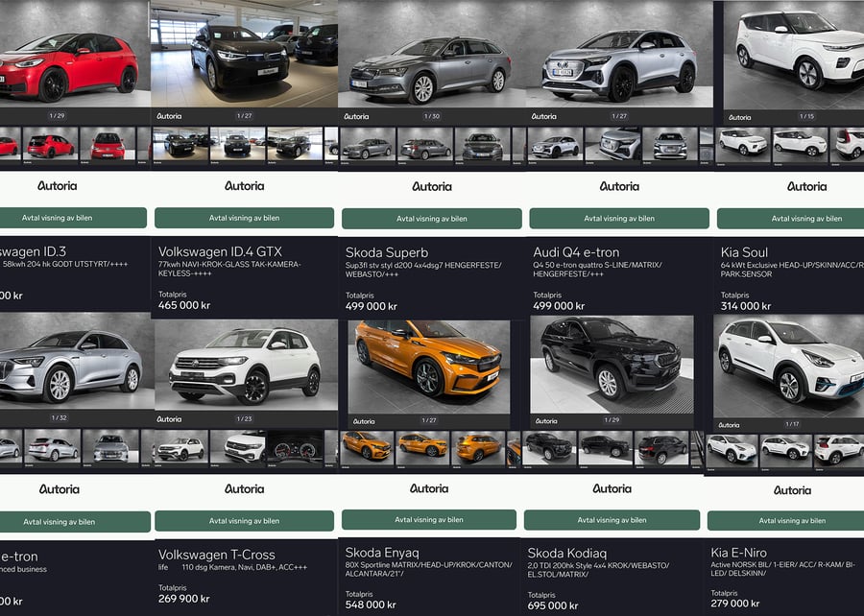Click the '314 000 kr' total price
Image resolution: width=864 pixels, height=616 pixels.
point(746,306)
